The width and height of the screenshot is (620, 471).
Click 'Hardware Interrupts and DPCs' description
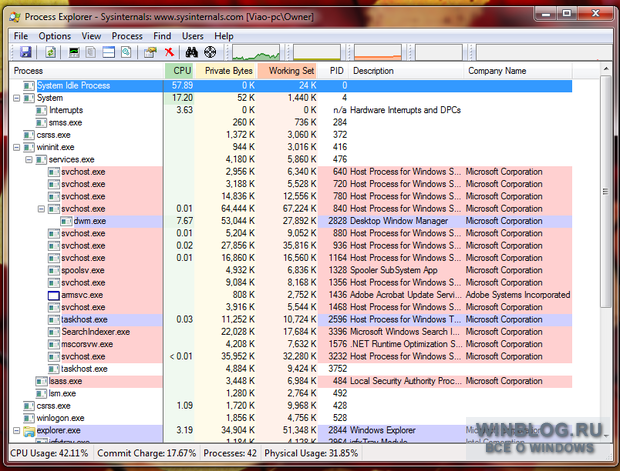click(x=405, y=110)
